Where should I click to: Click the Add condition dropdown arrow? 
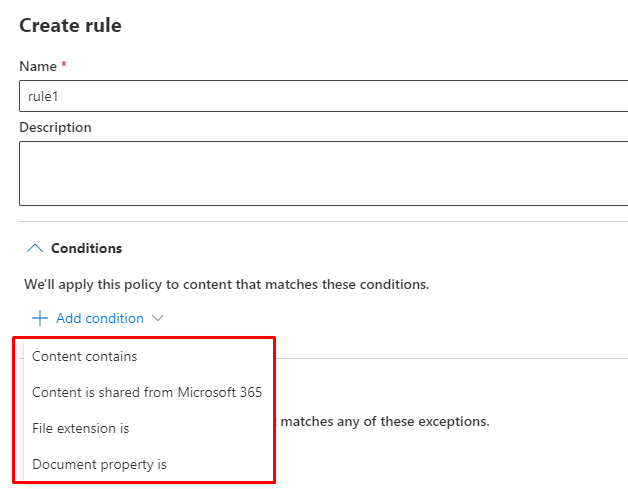coord(157,318)
